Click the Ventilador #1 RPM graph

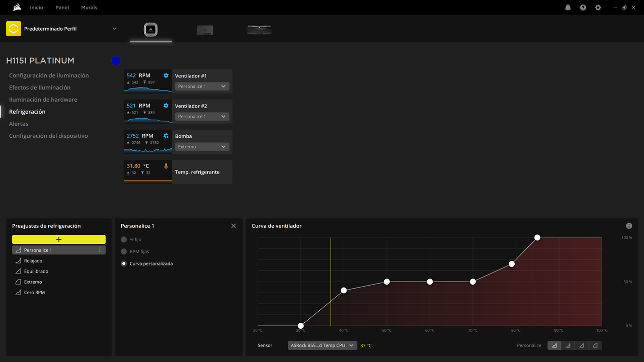[x=148, y=89]
